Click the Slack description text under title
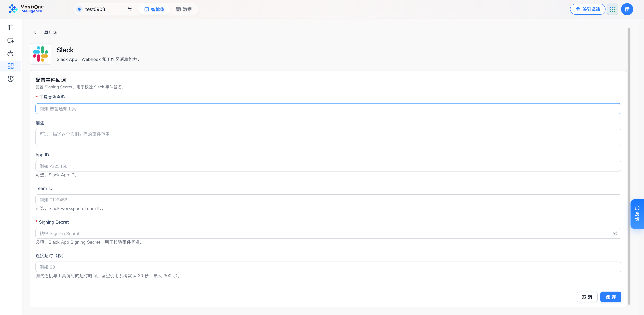 tap(98, 60)
